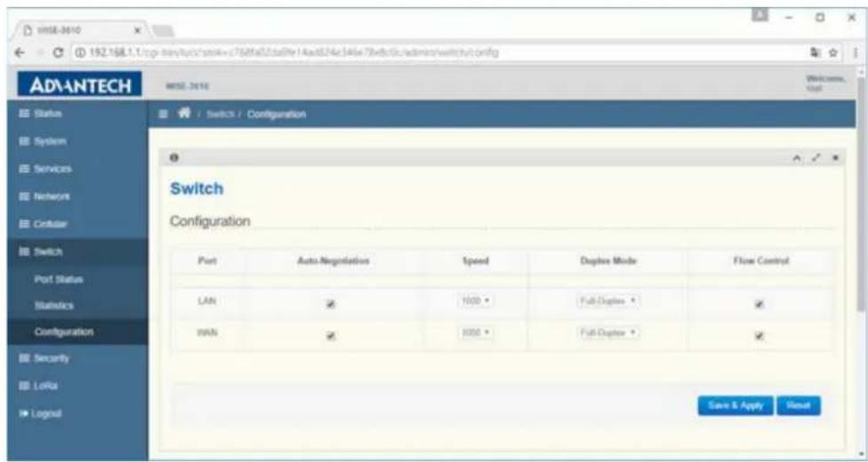Viewport: 868px width, 462px height.
Task: Expand panel to fullscreen icon
Action: point(816,157)
